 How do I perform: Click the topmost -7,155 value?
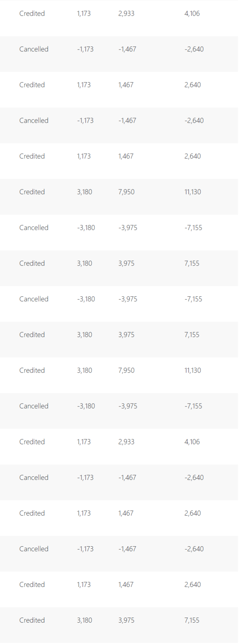(x=193, y=228)
